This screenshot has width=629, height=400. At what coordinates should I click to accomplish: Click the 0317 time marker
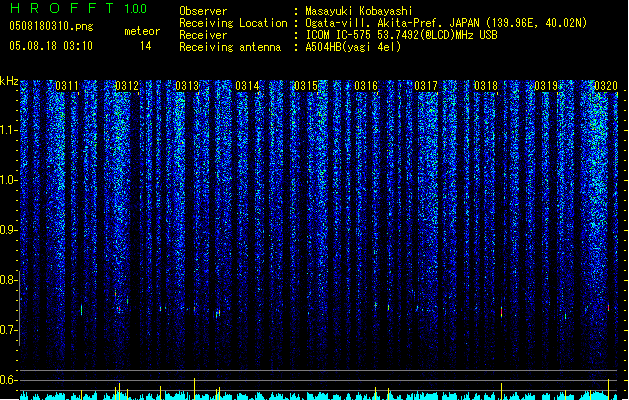(426, 86)
